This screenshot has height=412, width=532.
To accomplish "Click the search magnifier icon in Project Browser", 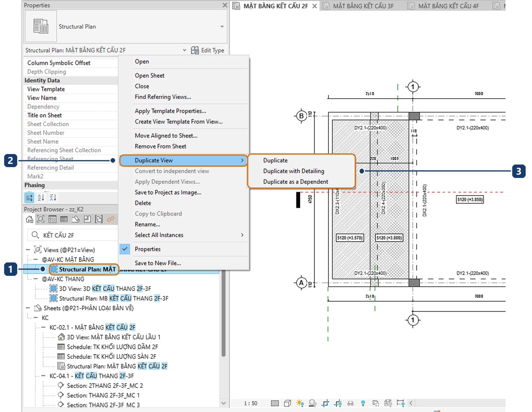I will click(35, 235).
